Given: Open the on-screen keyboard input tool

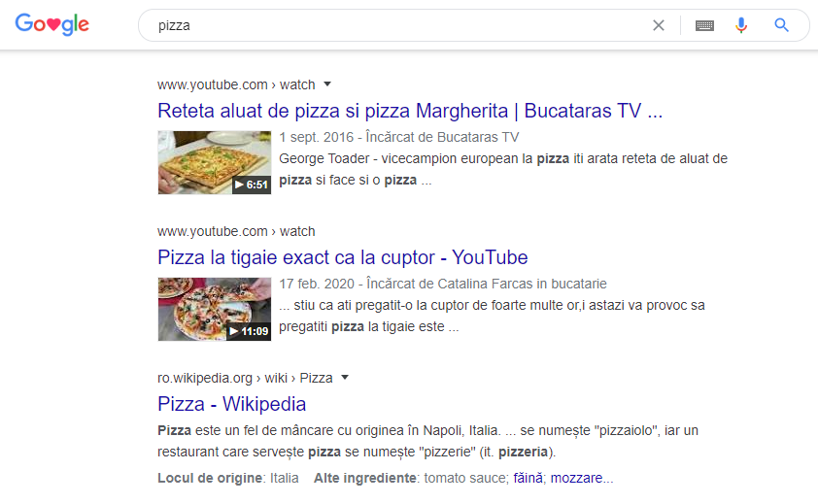Looking at the screenshot, I should click(704, 25).
